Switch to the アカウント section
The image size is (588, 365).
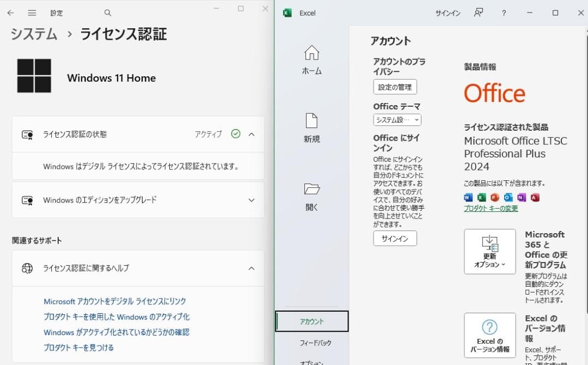point(312,321)
